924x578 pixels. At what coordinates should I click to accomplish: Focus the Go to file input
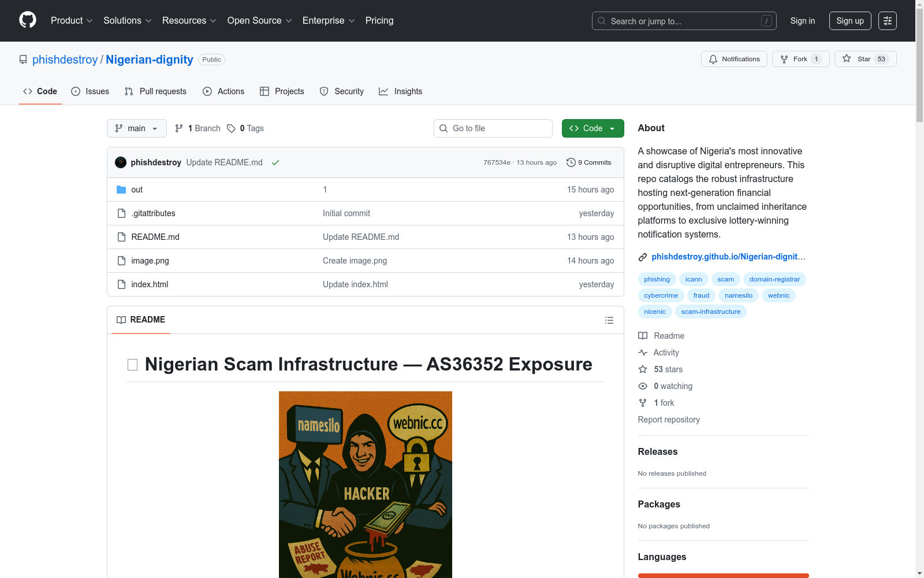(x=493, y=128)
